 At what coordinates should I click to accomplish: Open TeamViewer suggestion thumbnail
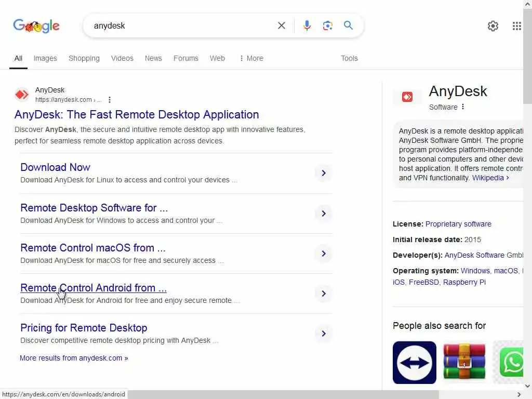(x=414, y=362)
